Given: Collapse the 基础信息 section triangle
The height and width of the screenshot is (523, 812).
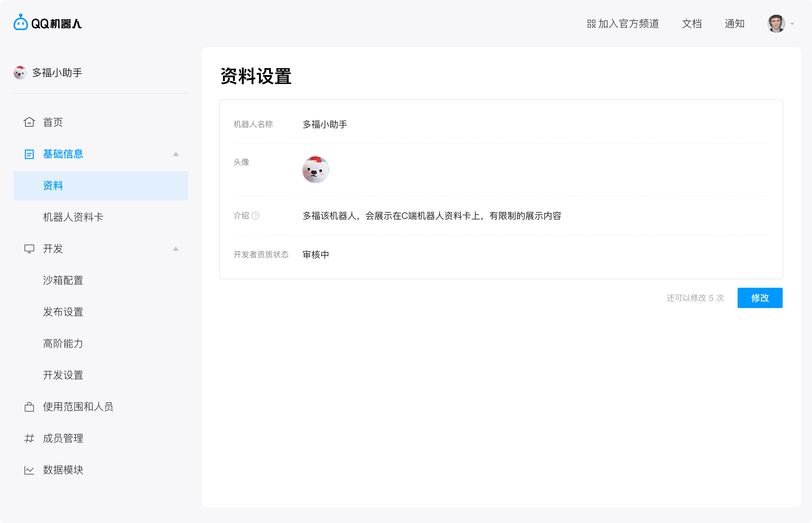Looking at the screenshot, I should (176, 154).
